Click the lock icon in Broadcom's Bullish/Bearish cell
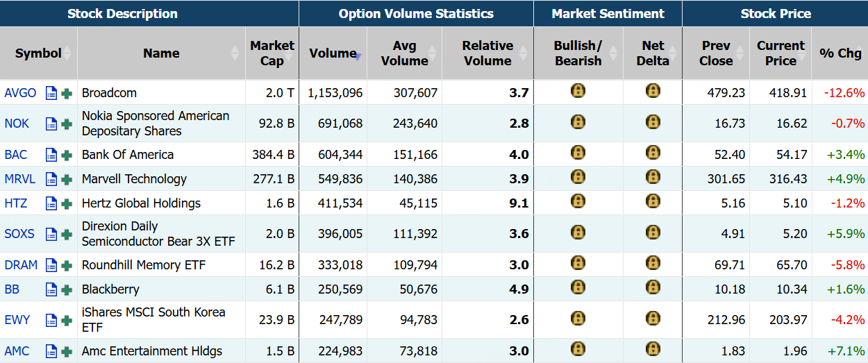This screenshot has width=868, height=363. (x=578, y=90)
